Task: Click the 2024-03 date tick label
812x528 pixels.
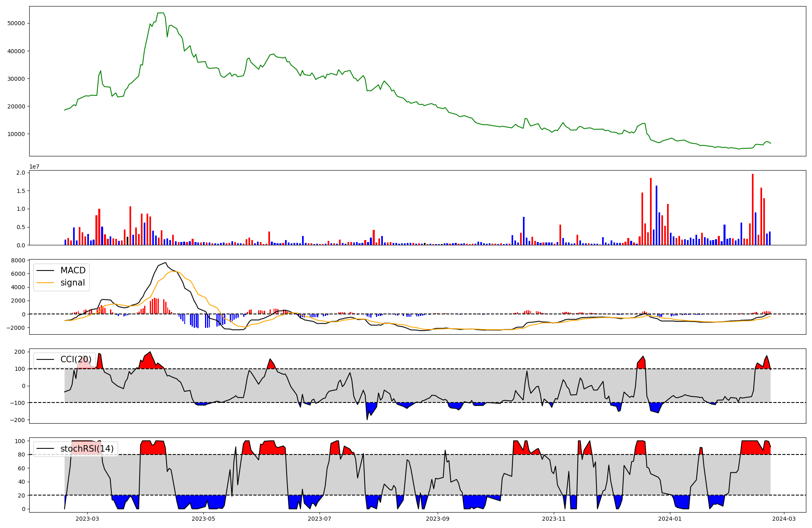Action: 784,519
